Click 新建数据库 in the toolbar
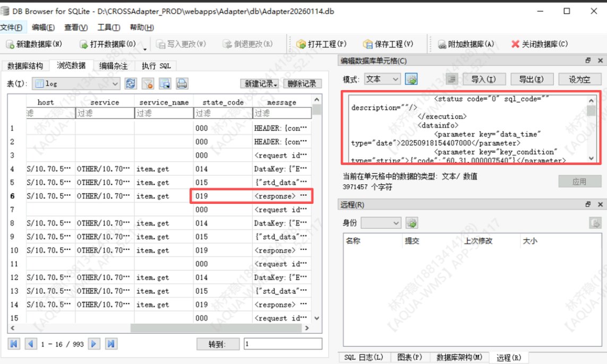The height and width of the screenshot is (364, 607). (34, 44)
